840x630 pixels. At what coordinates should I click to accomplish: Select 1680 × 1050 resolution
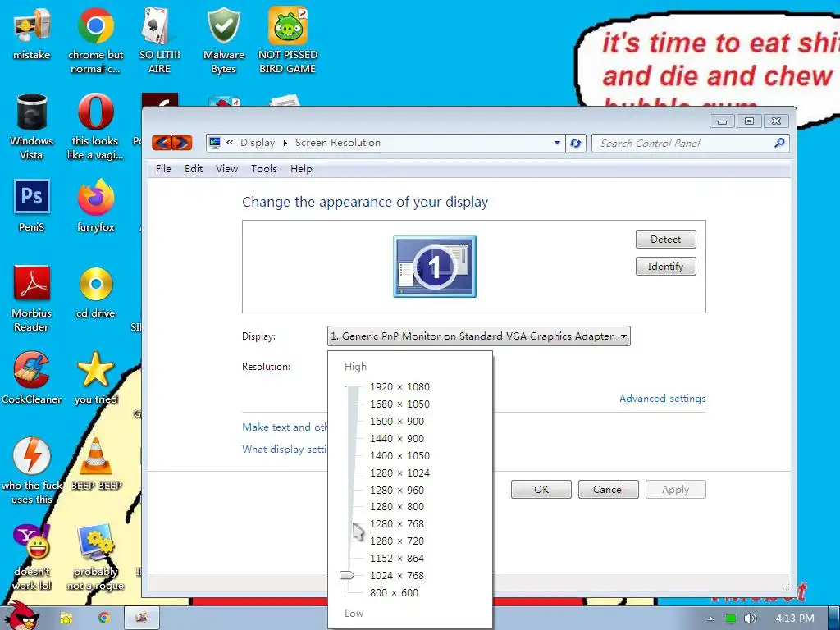(399, 404)
